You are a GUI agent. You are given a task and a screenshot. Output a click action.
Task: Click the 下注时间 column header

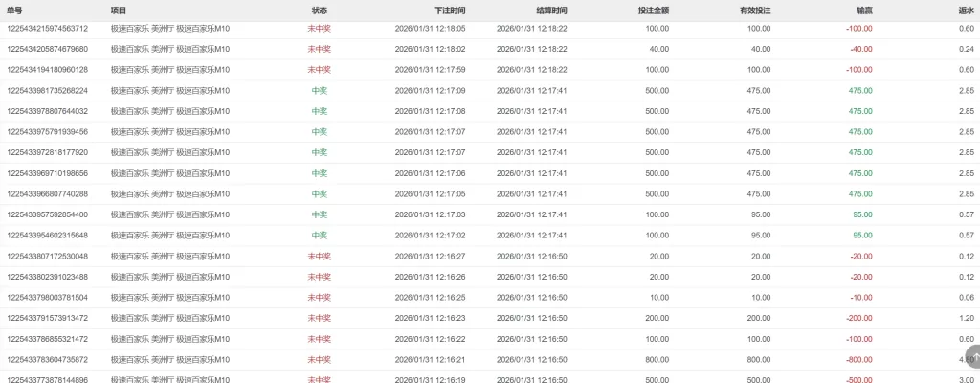point(450,10)
